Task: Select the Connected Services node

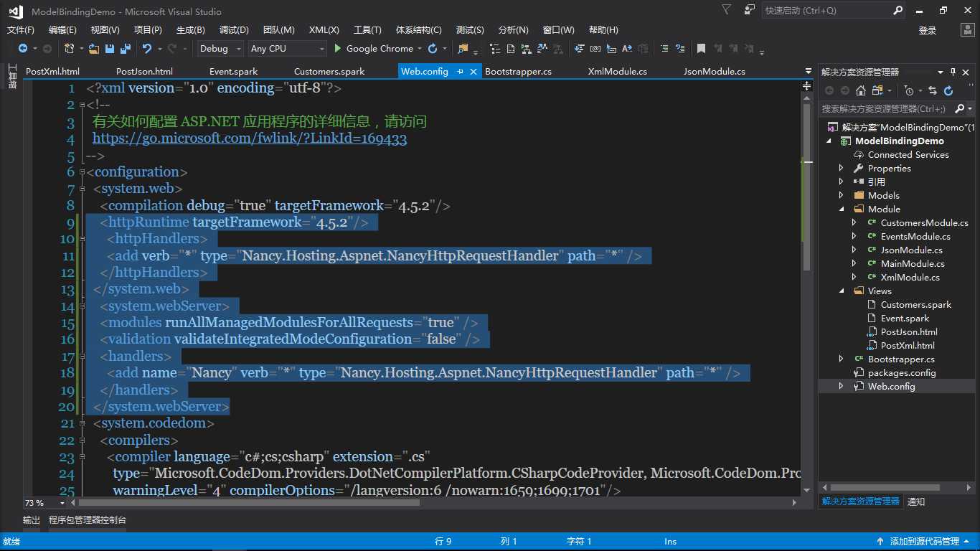Action: pyautogui.click(x=908, y=154)
